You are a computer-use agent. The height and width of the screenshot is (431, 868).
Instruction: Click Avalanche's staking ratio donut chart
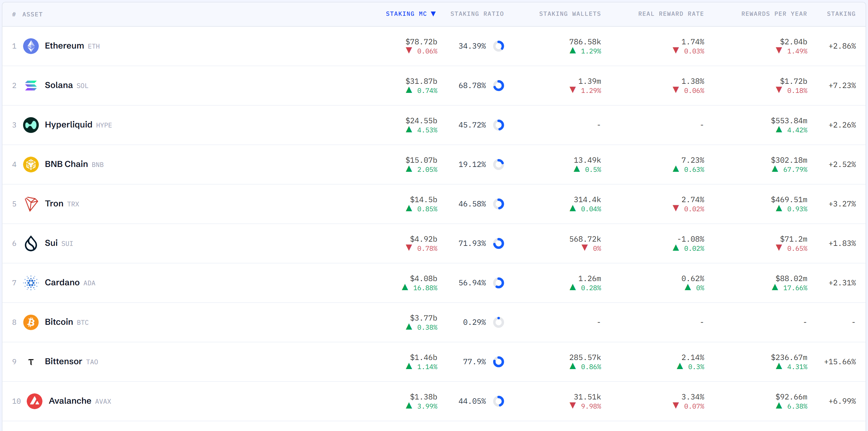pyautogui.click(x=498, y=401)
